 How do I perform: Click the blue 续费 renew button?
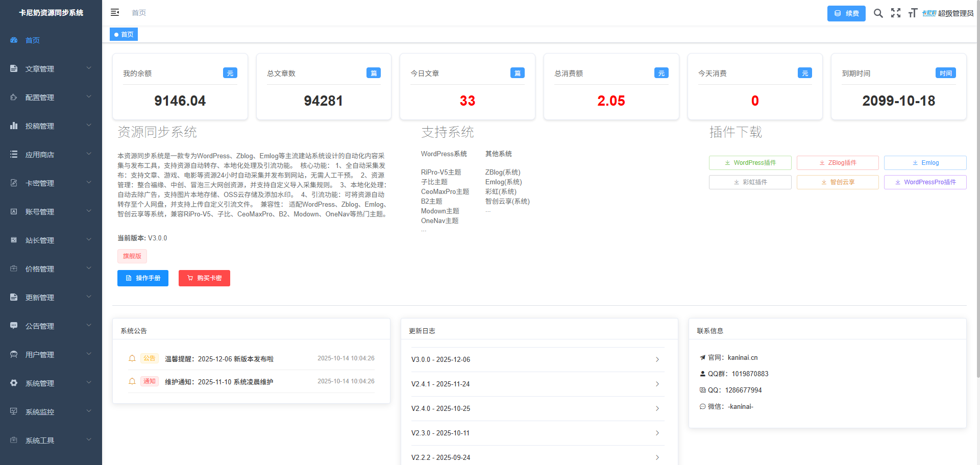pyautogui.click(x=846, y=13)
